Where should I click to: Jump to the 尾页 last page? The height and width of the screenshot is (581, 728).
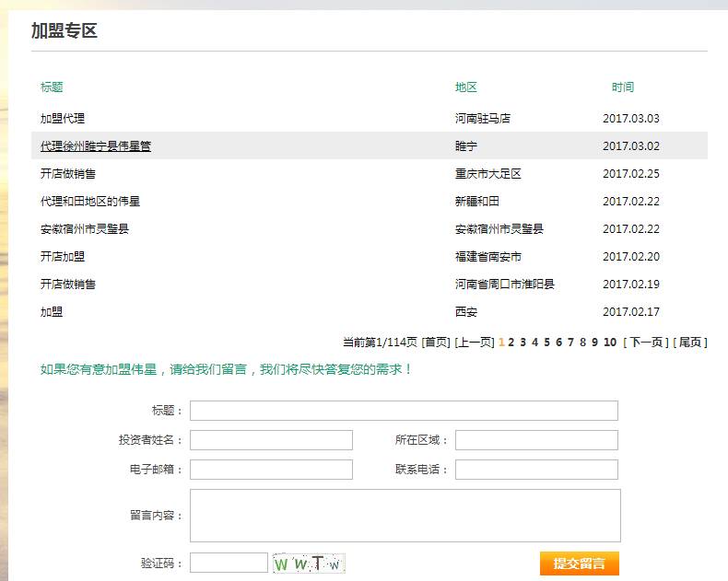coord(689,343)
